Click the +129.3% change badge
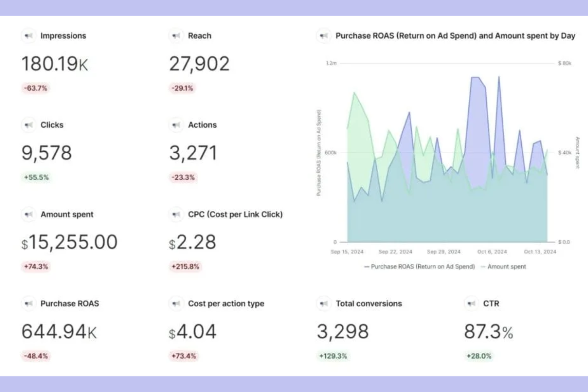 (x=333, y=356)
